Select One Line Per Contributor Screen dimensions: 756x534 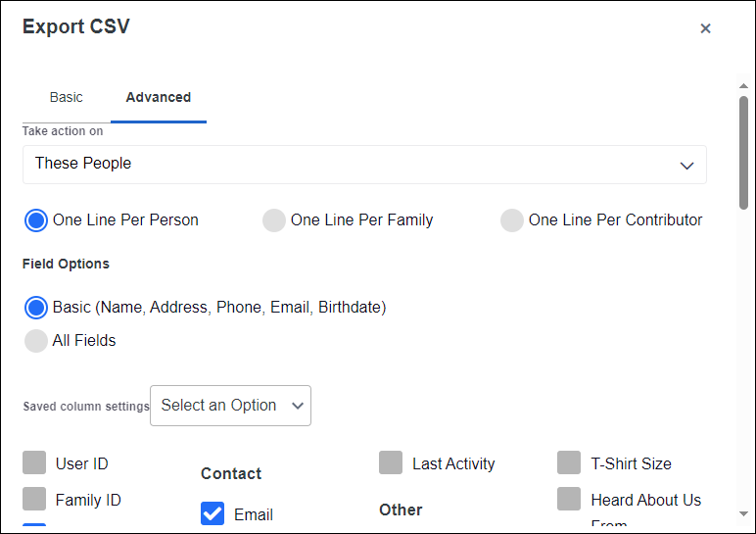coord(512,220)
